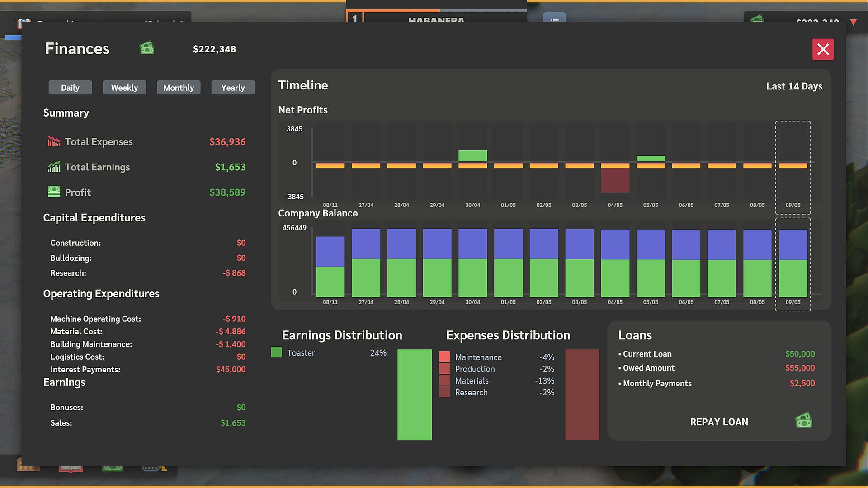
Task: Click the Total Expenses chart icon
Action: click(x=54, y=141)
